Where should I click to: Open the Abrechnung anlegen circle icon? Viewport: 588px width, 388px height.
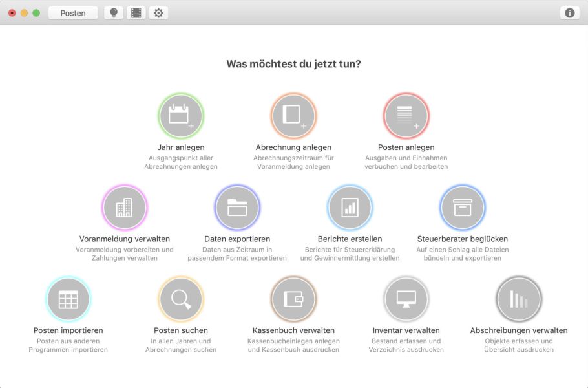coord(293,116)
